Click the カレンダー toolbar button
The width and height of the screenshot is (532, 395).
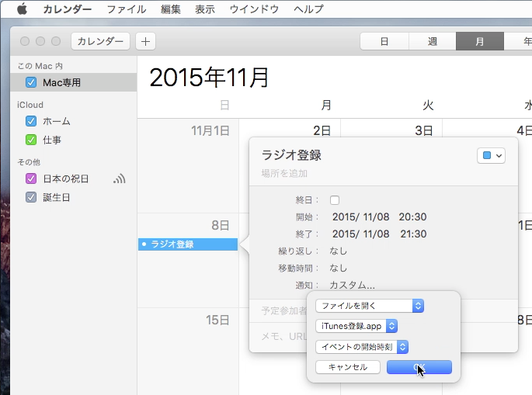[100, 41]
